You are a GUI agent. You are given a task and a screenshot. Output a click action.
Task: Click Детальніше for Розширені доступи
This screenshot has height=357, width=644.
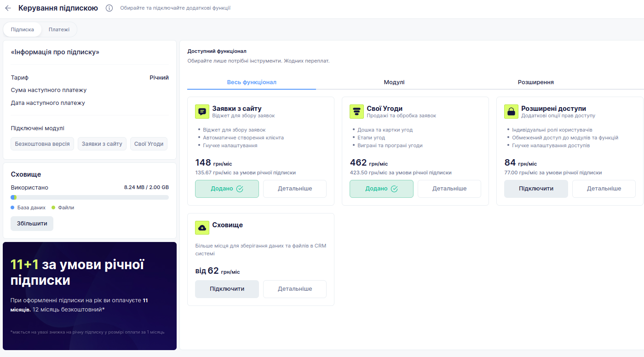604,189
